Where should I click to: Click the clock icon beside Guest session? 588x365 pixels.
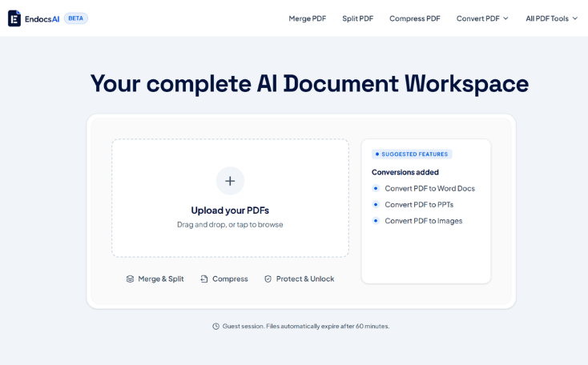tap(216, 327)
